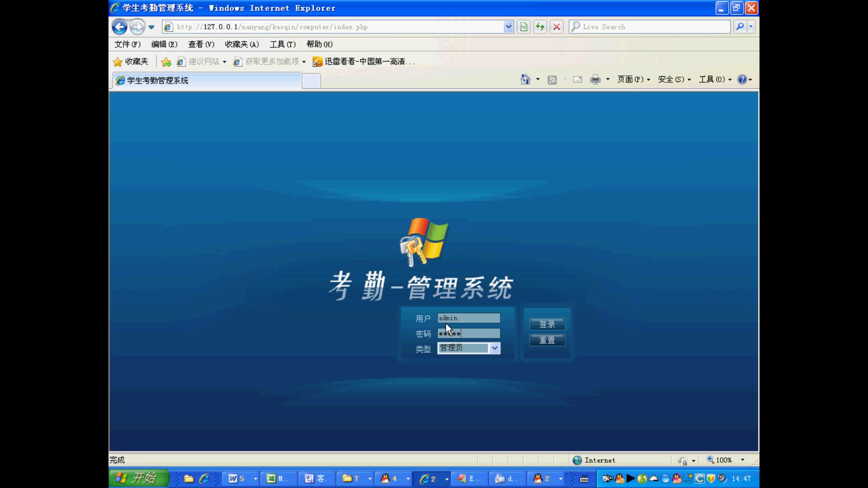Expand the zoom level dropdown arrow
868x488 pixels.
tap(742, 460)
